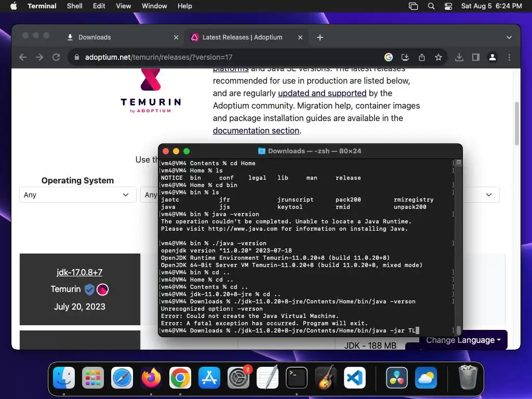Click the Terminal window scrollbar thumb

click(x=459, y=330)
